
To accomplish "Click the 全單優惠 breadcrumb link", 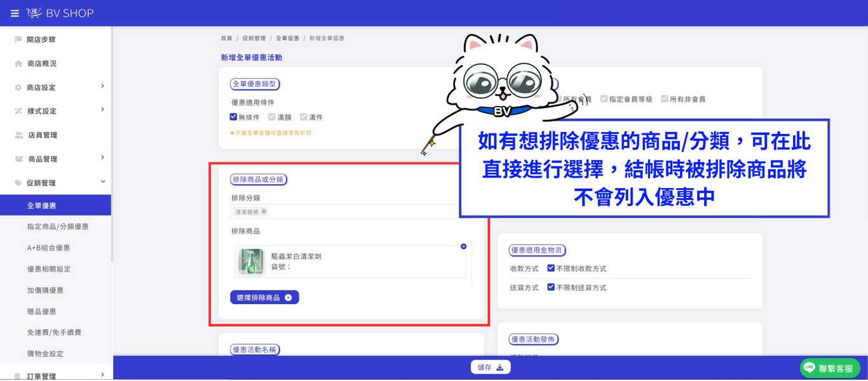I will pyautogui.click(x=287, y=39).
